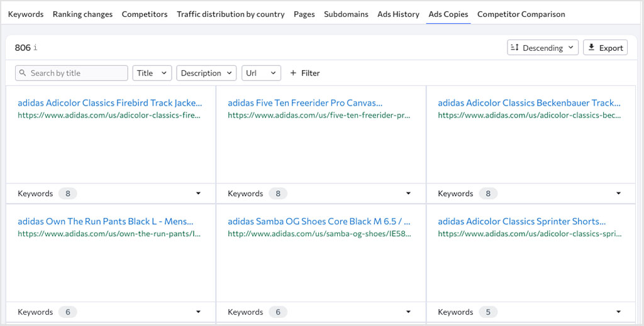Switch to Ranking changes tab
The width and height of the screenshot is (644, 326).
click(82, 14)
